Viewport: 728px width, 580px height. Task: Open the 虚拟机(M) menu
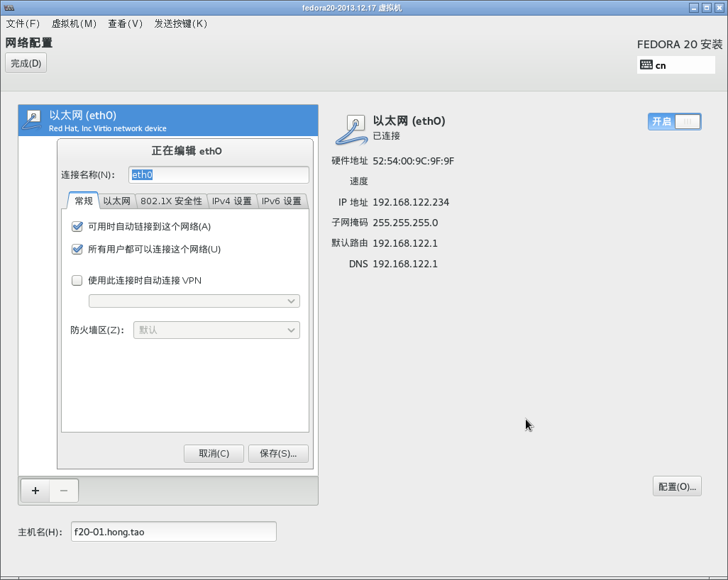(x=74, y=23)
